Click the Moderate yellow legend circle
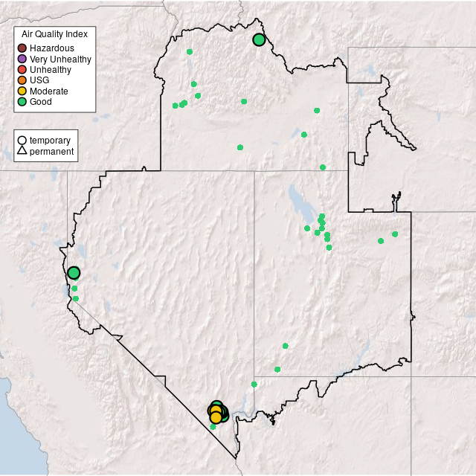Image resolution: width=476 pixels, height=476 pixels. pyautogui.click(x=22, y=91)
